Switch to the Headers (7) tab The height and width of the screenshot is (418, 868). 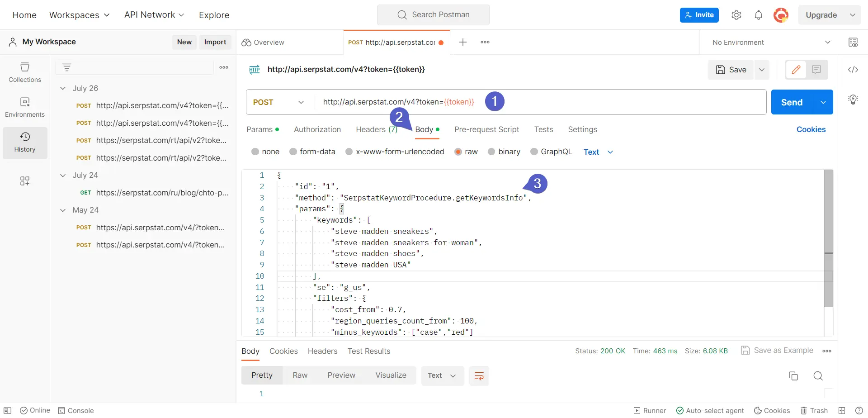[377, 129]
